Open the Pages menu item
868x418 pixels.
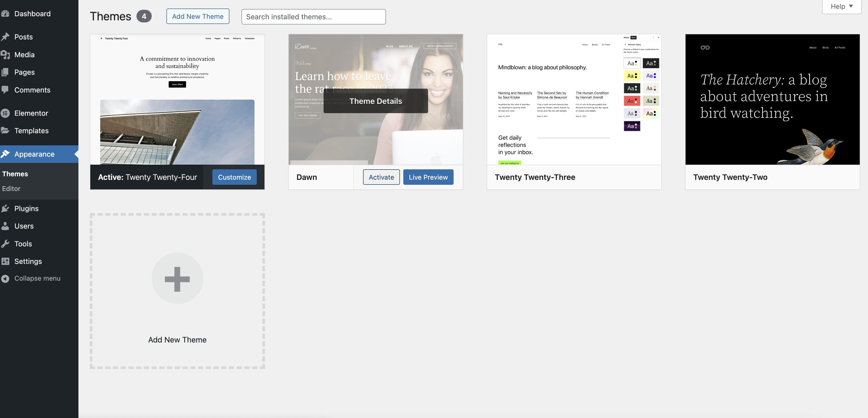pyautogui.click(x=24, y=72)
